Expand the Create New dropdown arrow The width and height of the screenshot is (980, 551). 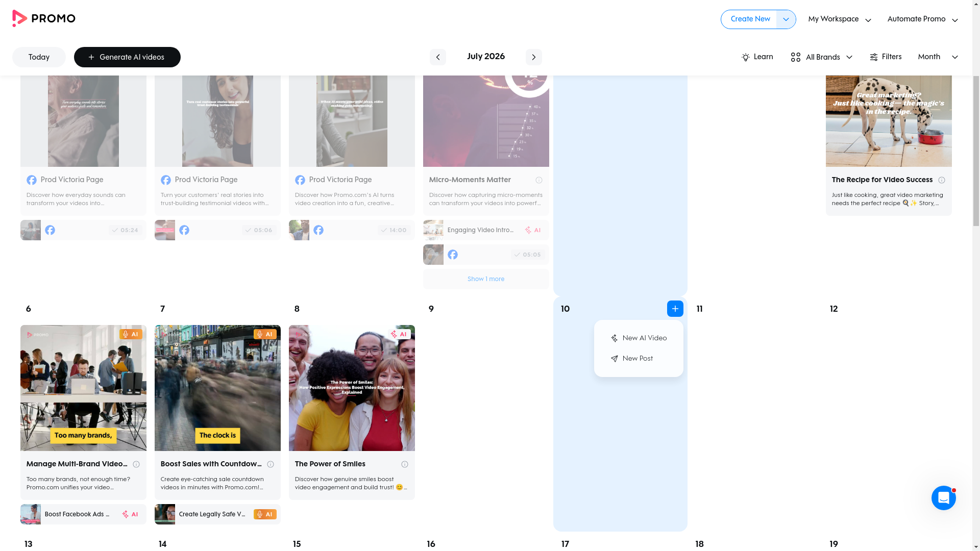pyautogui.click(x=786, y=19)
